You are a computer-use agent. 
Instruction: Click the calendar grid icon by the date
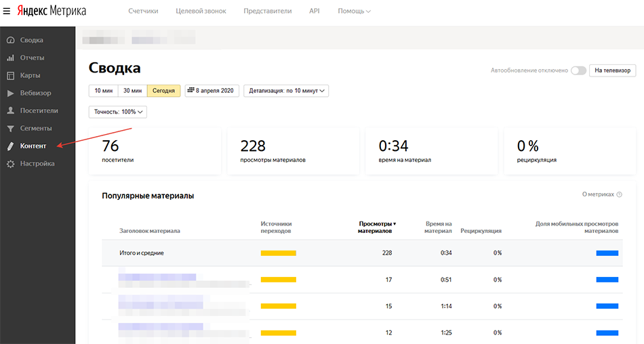tap(190, 90)
